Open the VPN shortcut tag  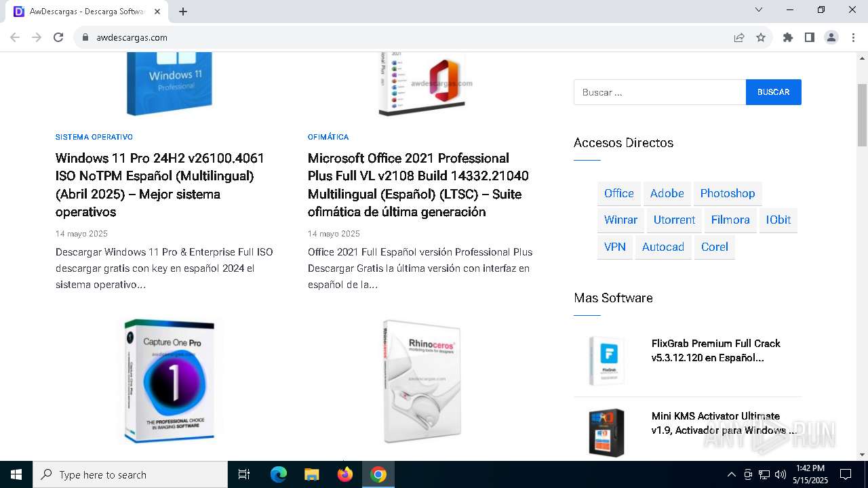615,247
